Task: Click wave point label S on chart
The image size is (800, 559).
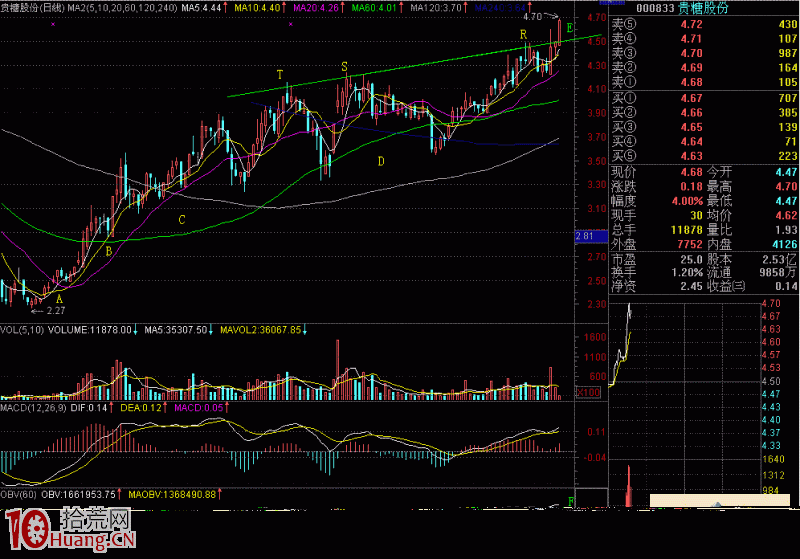Action: click(345, 66)
